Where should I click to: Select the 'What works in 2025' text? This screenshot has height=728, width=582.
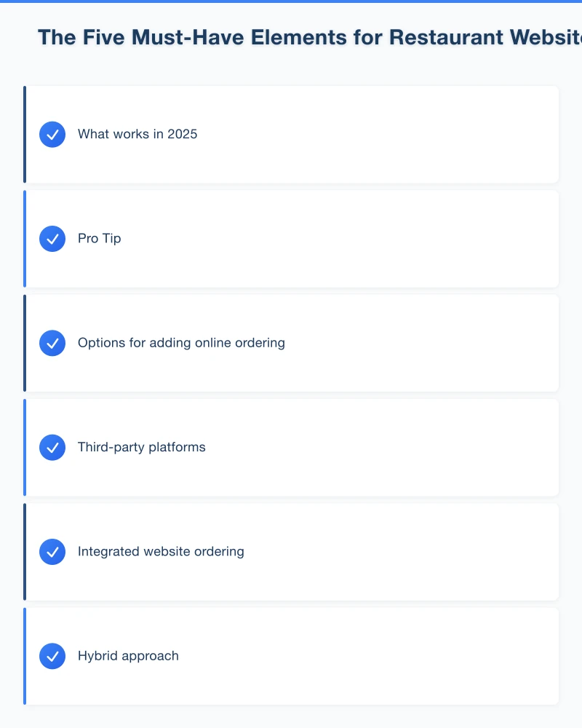(137, 135)
